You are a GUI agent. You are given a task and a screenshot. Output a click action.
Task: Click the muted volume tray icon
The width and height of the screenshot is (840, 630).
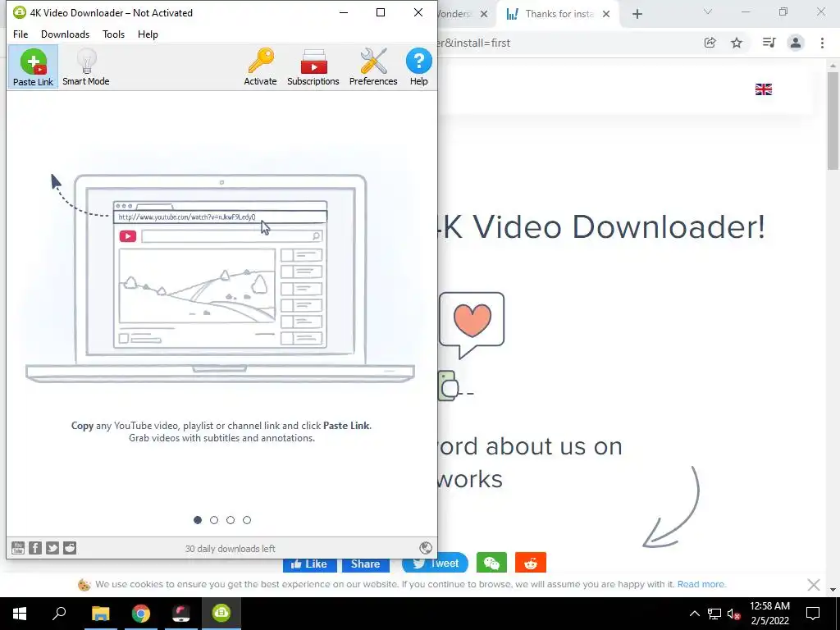[734, 614]
